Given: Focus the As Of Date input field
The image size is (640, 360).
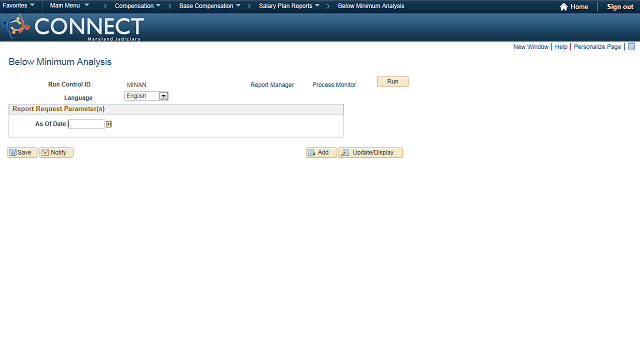Looking at the screenshot, I should (x=86, y=124).
